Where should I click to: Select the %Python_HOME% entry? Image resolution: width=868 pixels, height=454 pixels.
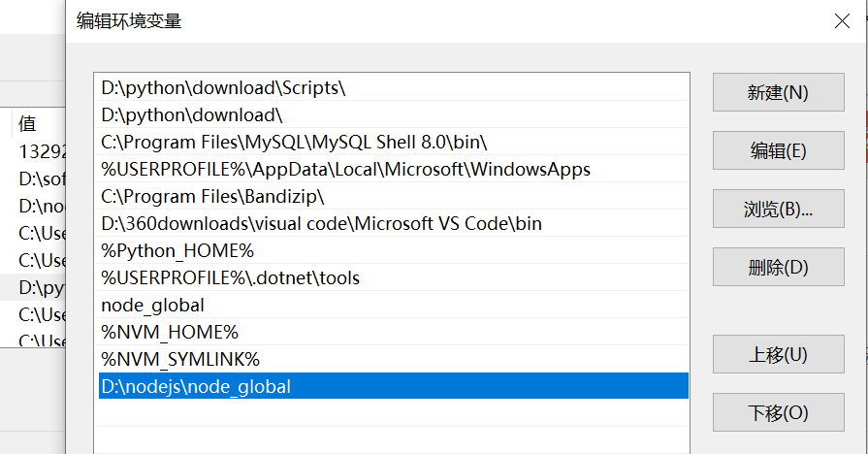coord(392,250)
